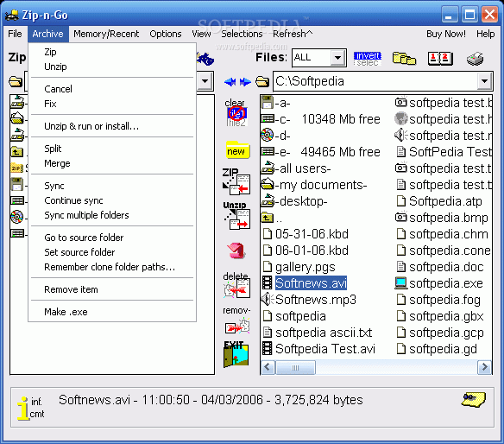Open the Options menu
The height and width of the screenshot is (444, 504).
click(166, 34)
